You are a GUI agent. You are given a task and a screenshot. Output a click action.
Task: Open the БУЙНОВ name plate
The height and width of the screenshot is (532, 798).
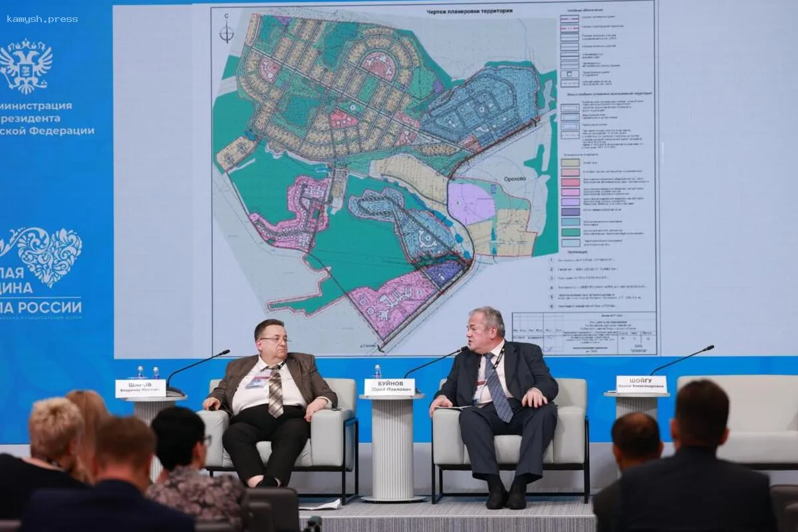click(x=389, y=386)
